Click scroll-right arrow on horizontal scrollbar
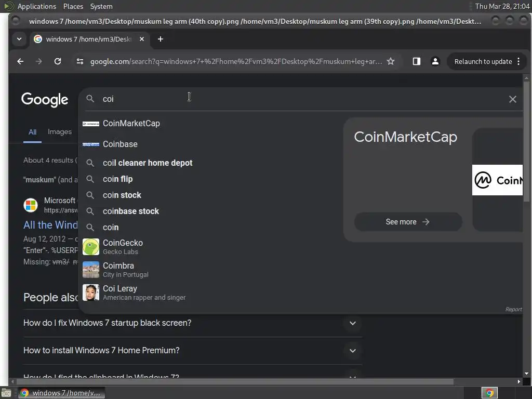 pyautogui.click(x=519, y=382)
